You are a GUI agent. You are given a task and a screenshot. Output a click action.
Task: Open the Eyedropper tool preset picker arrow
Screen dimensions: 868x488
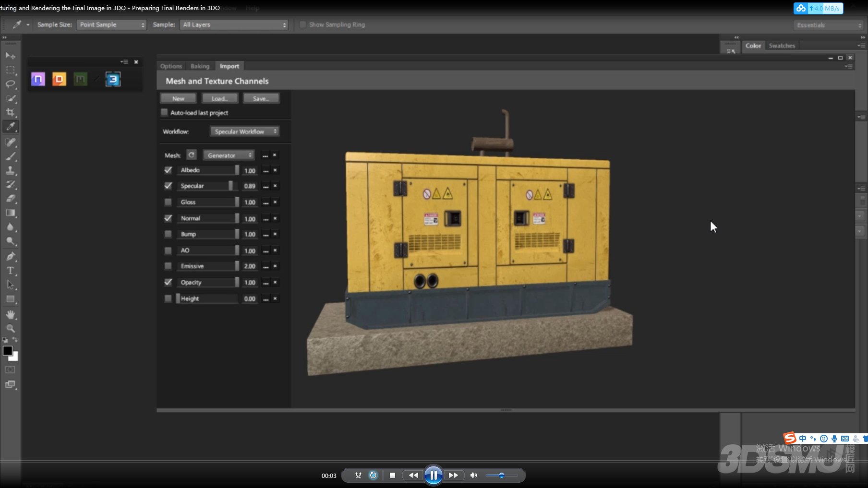point(28,24)
